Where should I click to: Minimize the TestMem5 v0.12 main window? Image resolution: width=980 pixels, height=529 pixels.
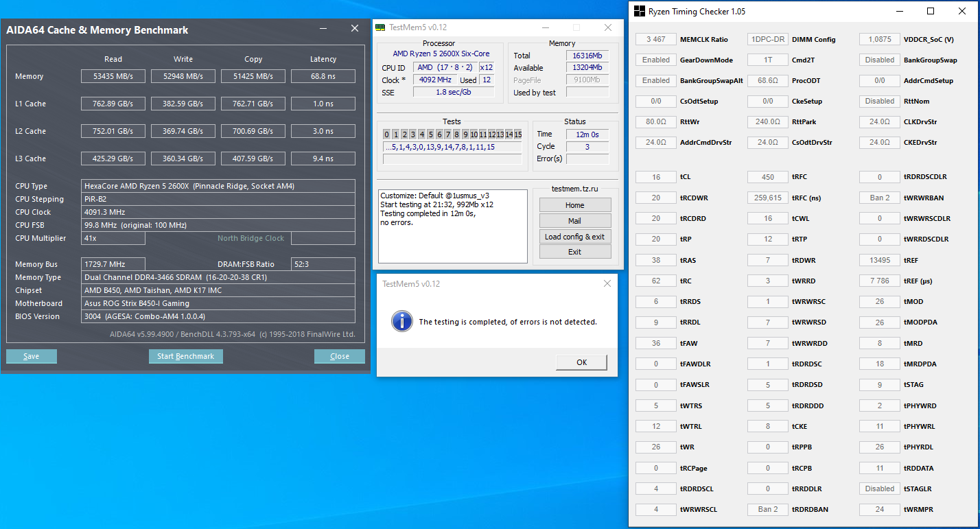point(546,27)
